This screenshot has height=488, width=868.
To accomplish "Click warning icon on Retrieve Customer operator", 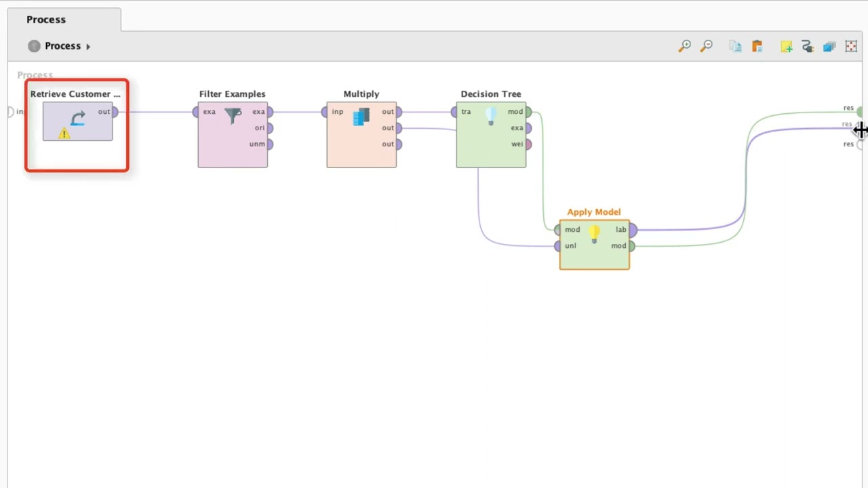I will pyautogui.click(x=64, y=134).
